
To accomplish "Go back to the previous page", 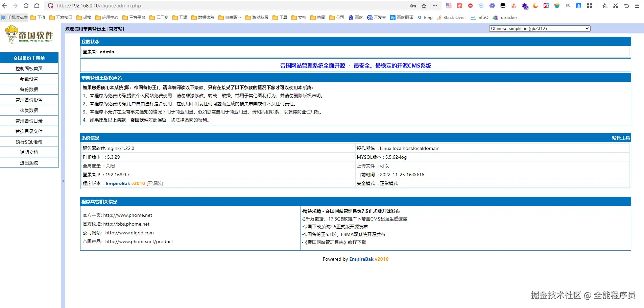I will click(x=5, y=6).
